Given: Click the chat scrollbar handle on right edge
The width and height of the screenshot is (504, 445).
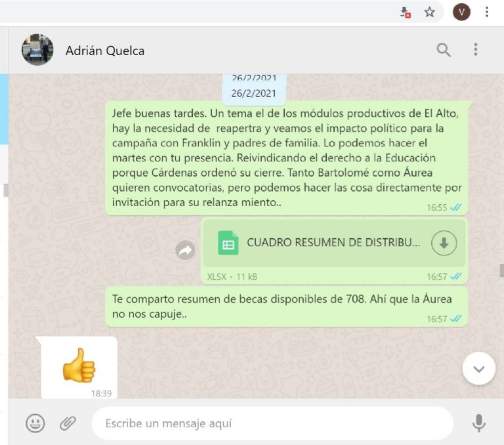Looking at the screenshot, I should (501, 270).
